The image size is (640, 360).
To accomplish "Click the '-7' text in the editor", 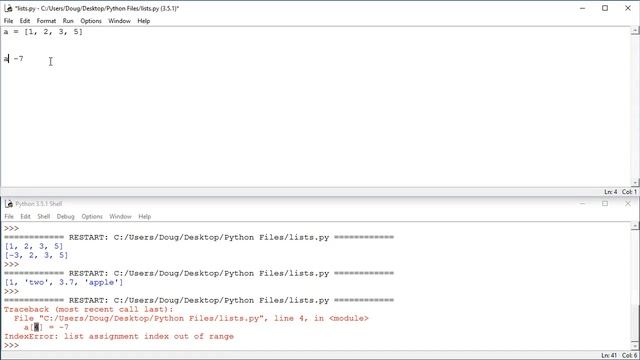I will click(x=19, y=59).
